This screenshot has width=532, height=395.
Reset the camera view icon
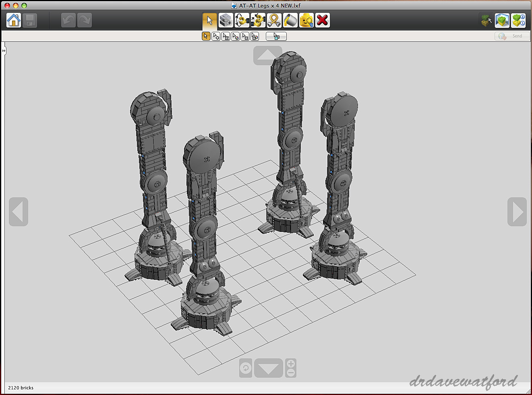tap(246, 368)
